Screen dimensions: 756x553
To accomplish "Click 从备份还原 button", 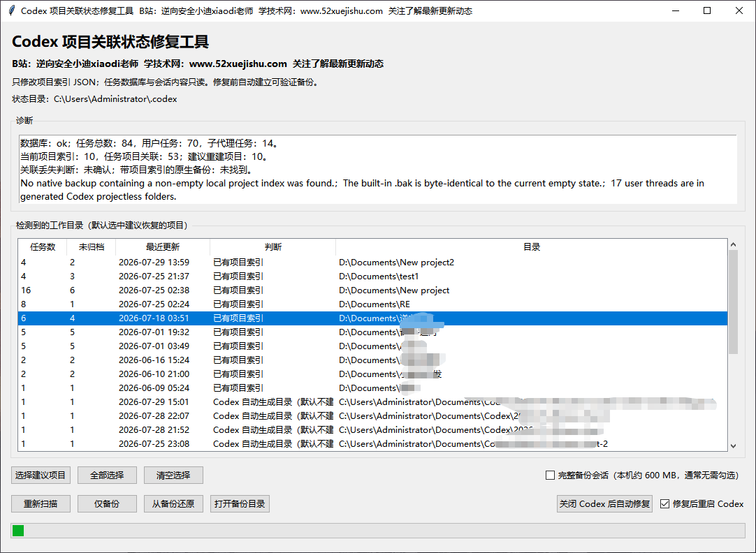I will 173,504.
